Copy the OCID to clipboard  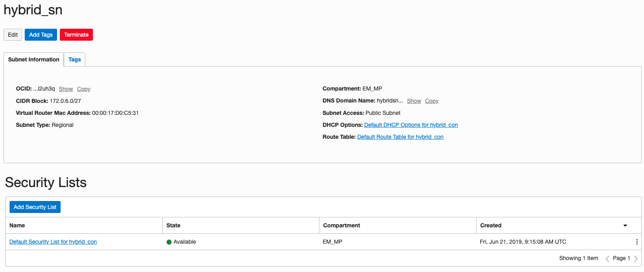tap(84, 89)
